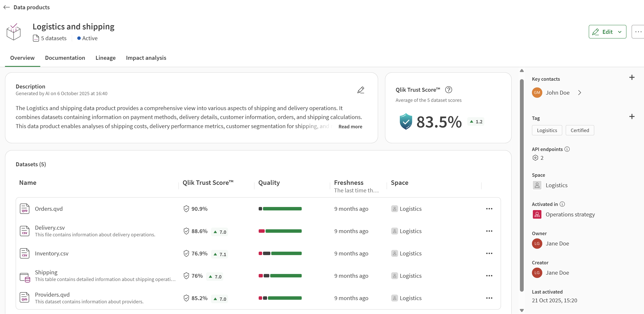Add a new tag with the plus icon
This screenshot has width=644, height=314.
click(631, 117)
